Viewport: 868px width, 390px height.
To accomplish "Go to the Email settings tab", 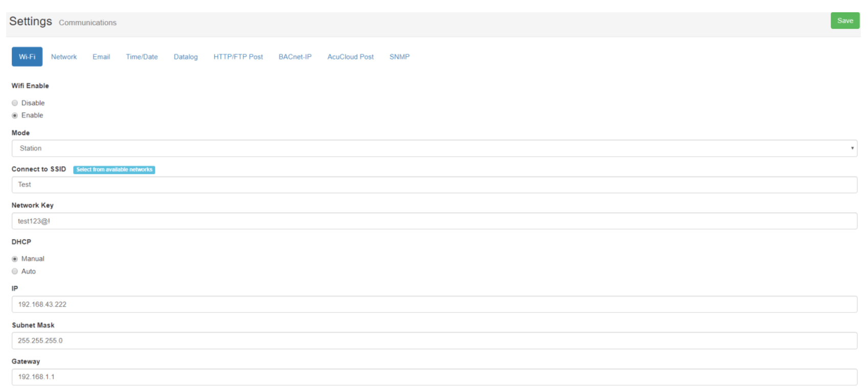I will click(x=101, y=57).
